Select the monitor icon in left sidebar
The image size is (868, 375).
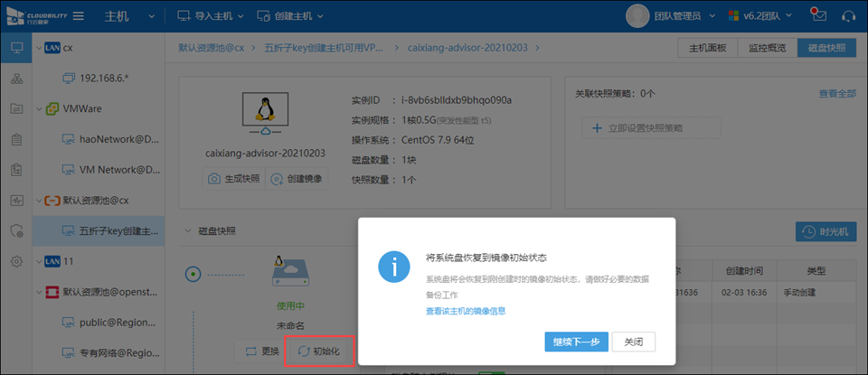point(16,47)
